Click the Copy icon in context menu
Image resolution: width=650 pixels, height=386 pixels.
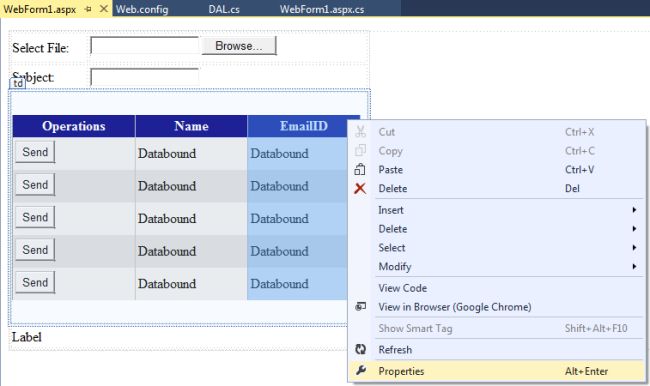point(360,151)
